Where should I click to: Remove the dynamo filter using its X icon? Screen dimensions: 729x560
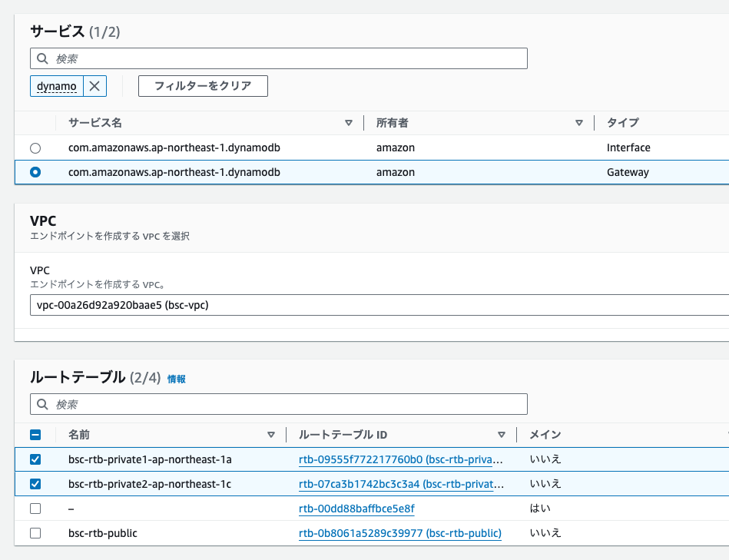(94, 86)
